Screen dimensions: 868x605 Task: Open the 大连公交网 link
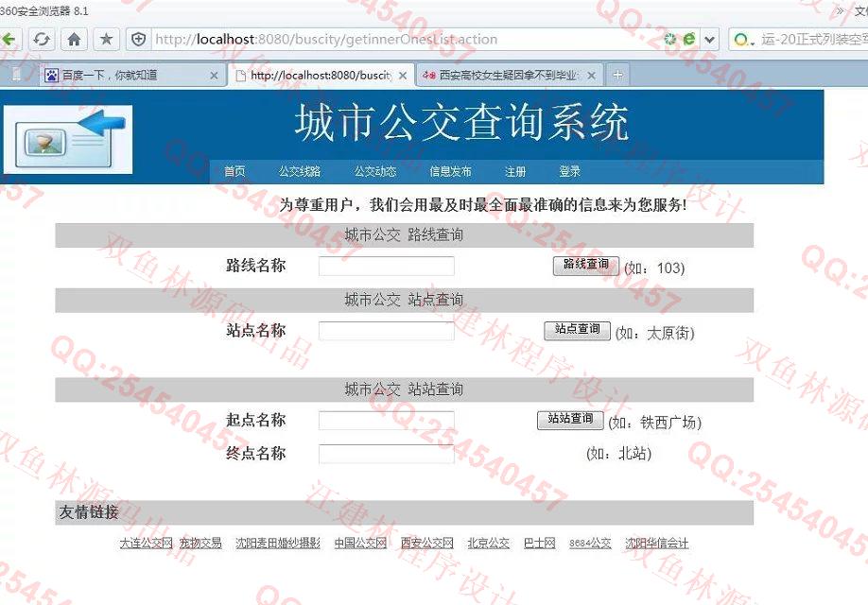[x=147, y=543]
